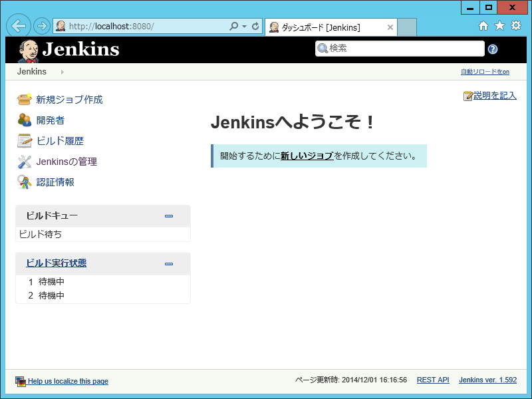Click the ビルドキュー panel title

52,215
